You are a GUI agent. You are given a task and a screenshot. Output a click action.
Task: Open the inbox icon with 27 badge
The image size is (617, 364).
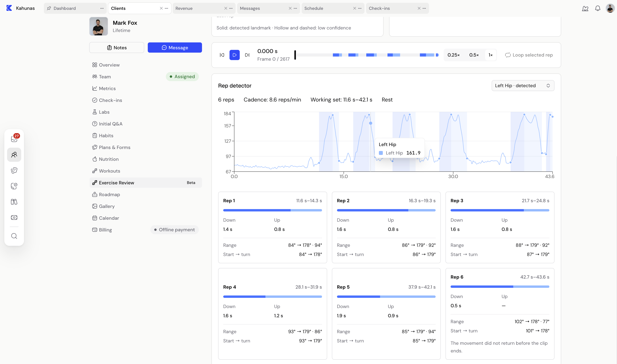pos(14,139)
